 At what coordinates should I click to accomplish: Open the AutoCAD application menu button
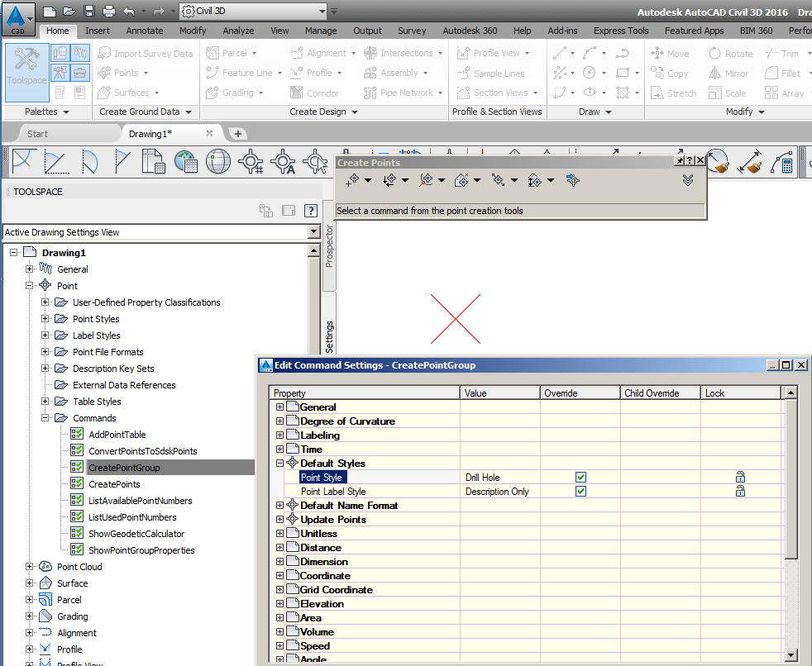tap(17, 18)
